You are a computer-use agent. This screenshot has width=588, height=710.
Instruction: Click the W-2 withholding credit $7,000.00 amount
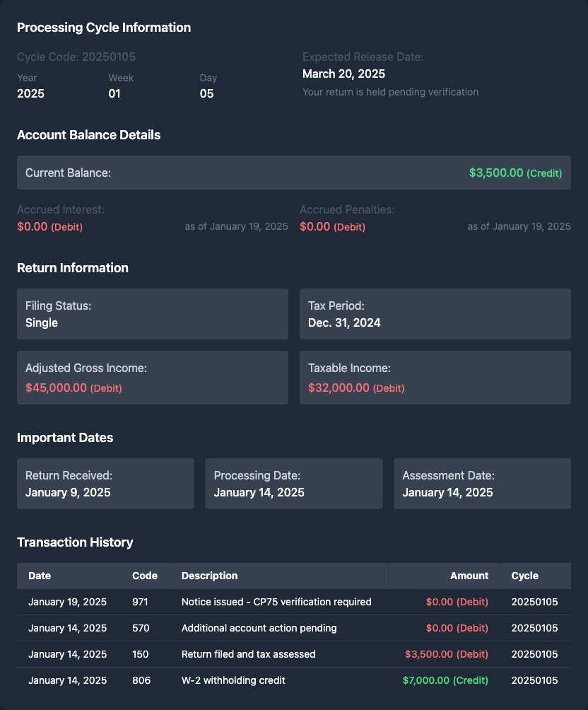(x=445, y=680)
